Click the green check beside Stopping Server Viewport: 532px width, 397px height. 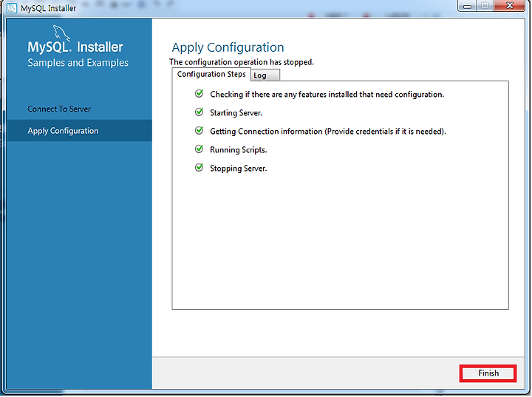(199, 167)
